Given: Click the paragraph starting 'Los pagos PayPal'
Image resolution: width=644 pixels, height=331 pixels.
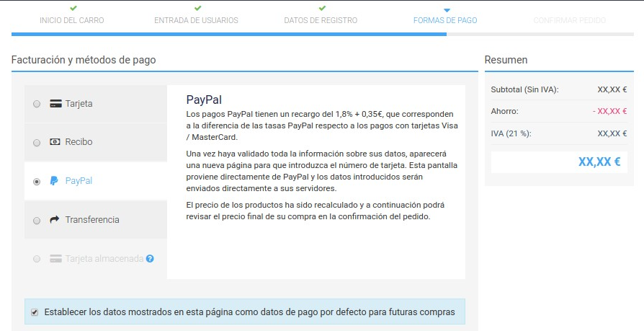Looking at the screenshot, I should click(x=322, y=125).
